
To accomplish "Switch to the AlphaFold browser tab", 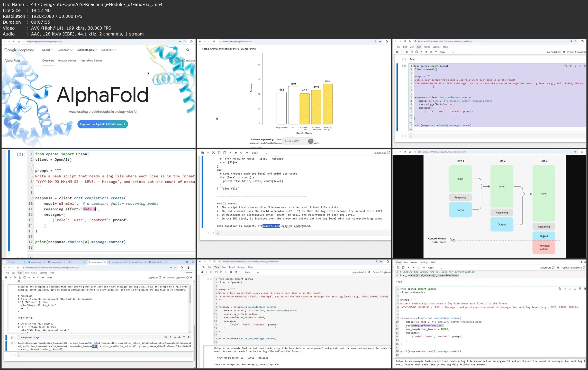I will [157, 262].
